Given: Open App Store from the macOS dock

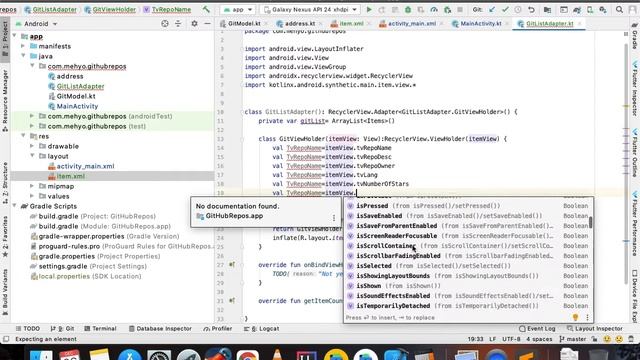Looking at the screenshot, I should point(130,354).
